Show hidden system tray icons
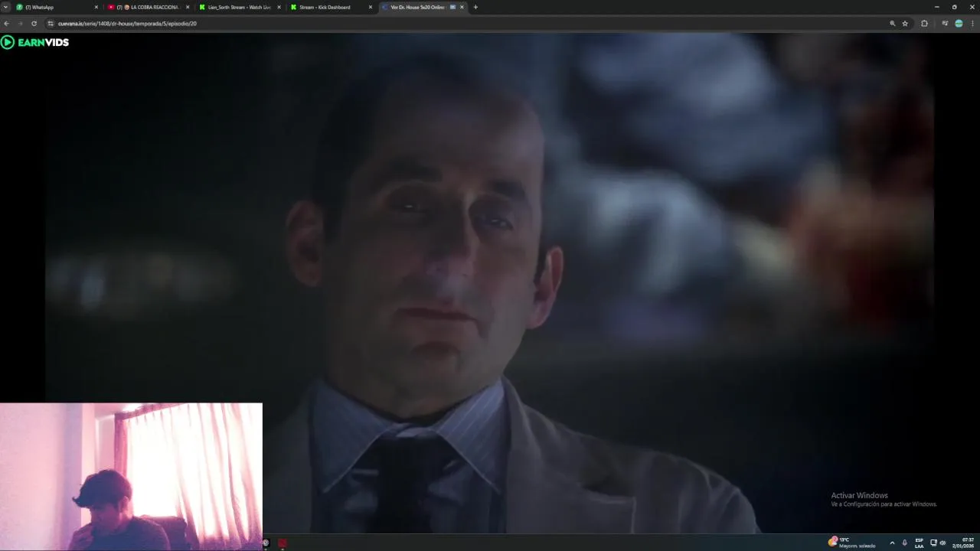Image resolution: width=980 pixels, height=551 pixels. coord(892,543)
